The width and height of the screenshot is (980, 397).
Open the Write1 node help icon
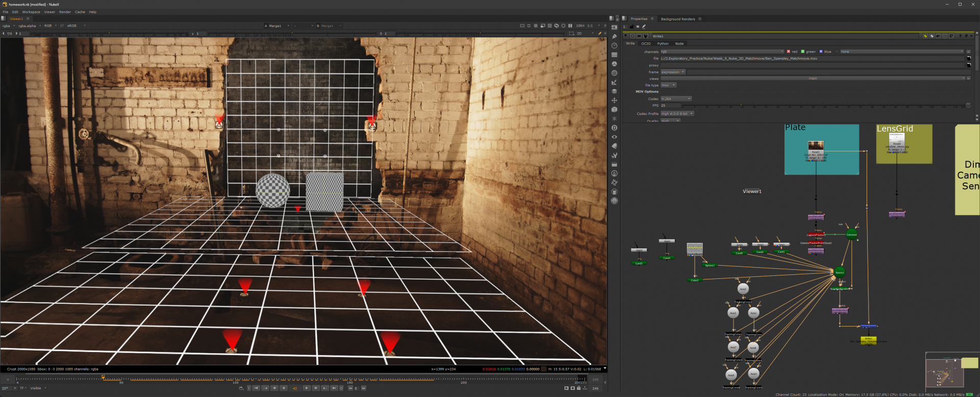[960, 36]
